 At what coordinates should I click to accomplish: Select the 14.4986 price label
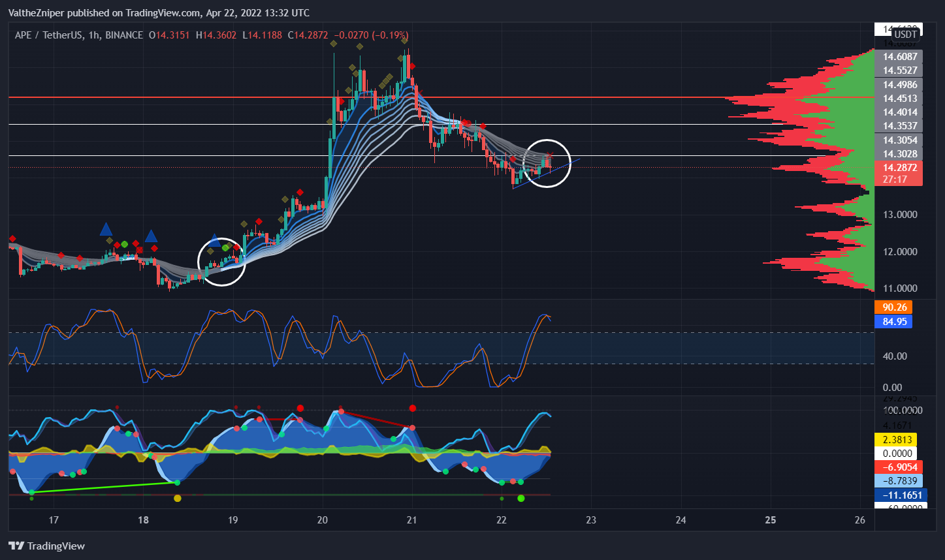tap(899, 85)
